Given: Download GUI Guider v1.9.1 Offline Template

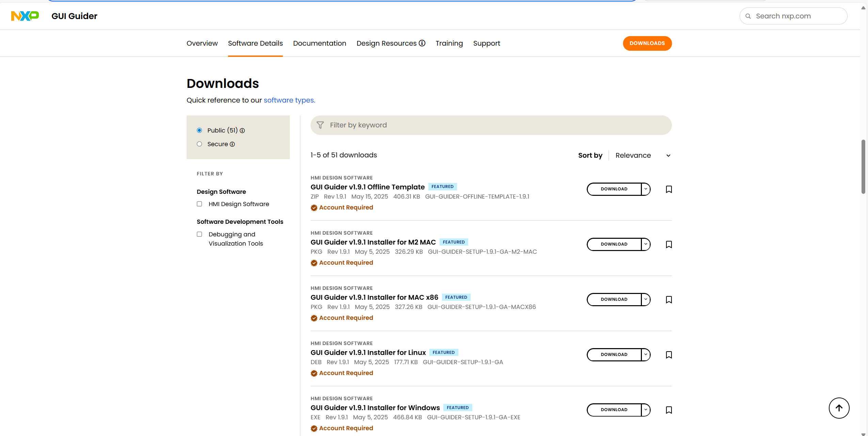Looking at the screenshot, I should pyautogui.click(x=614, y=189).
